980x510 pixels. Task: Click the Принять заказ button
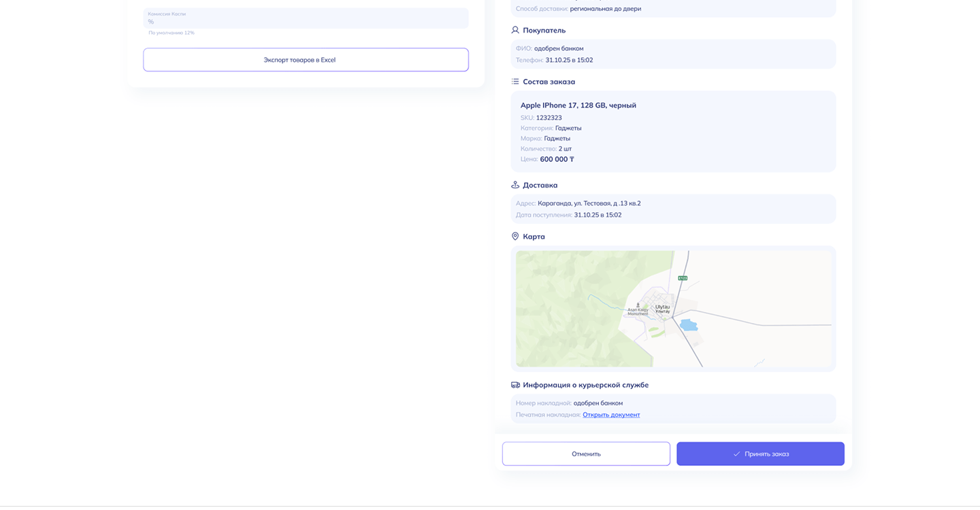pyautogui.click(x=760, y=454)
